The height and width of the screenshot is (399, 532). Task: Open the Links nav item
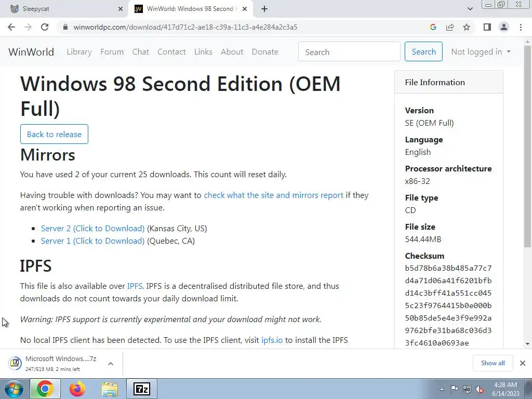203,52
